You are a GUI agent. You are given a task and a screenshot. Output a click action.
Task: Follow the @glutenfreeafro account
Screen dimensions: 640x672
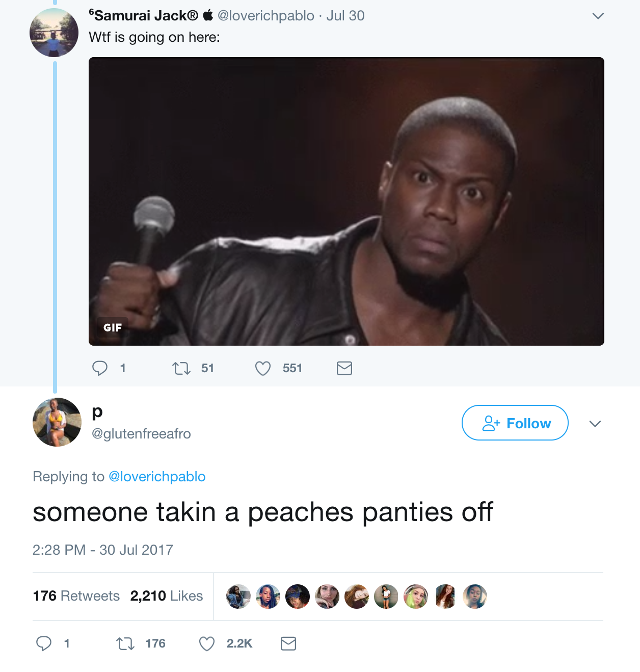pos(515,423)
